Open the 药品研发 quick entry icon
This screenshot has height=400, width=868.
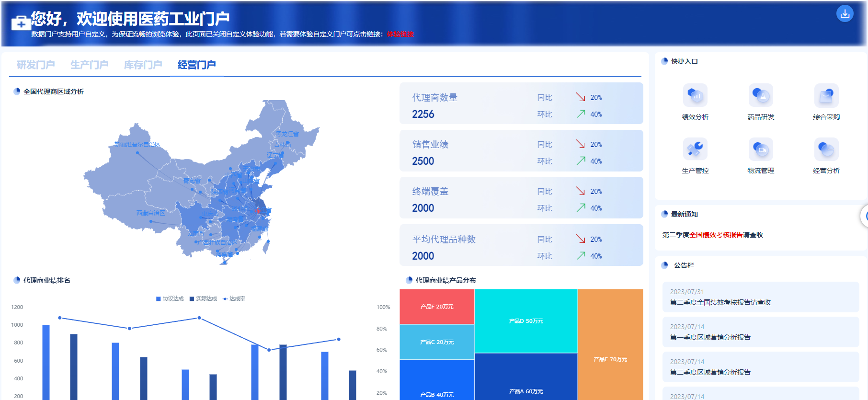click(x=761, y=95)
